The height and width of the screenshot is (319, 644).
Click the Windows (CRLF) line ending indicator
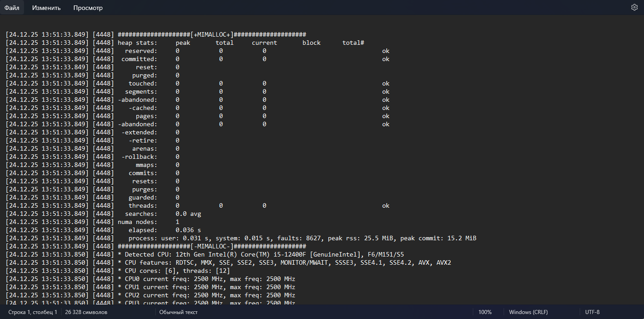(x=528, y=312)
